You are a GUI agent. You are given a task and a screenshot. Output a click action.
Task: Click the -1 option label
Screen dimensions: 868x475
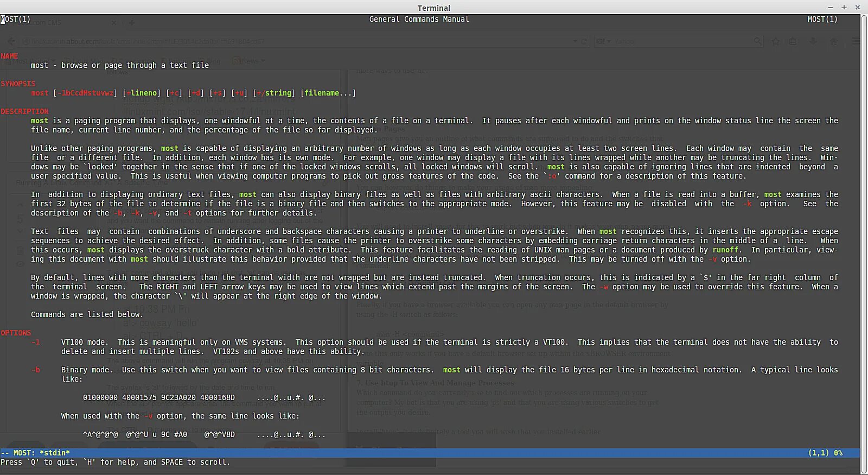coord(35,342)
